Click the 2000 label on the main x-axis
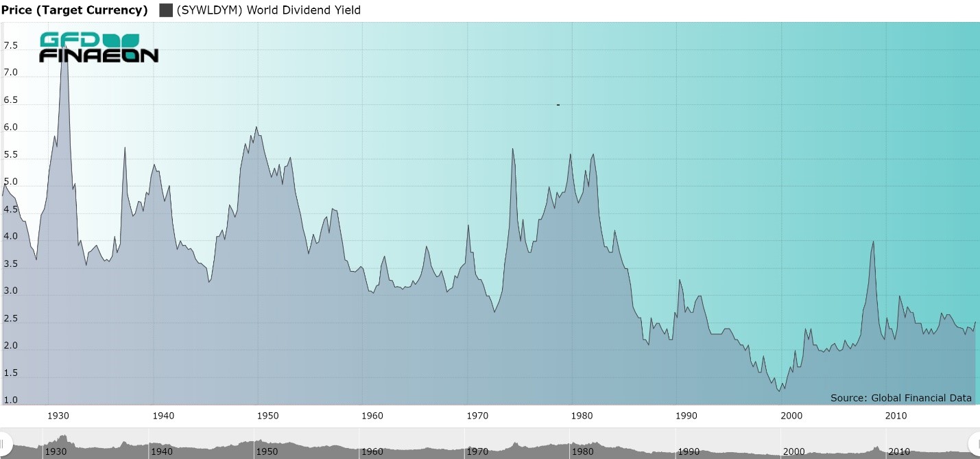 point(791,416)
